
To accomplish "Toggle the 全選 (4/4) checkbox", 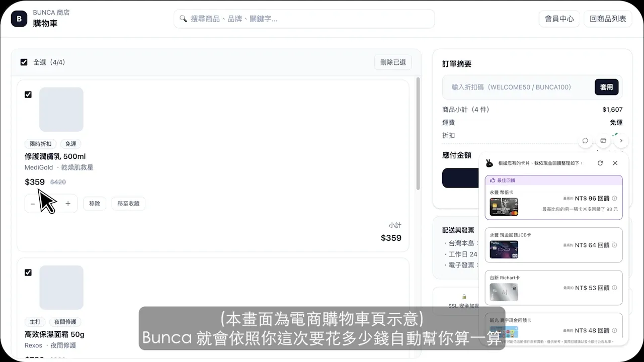I will [x=24, y=62].
